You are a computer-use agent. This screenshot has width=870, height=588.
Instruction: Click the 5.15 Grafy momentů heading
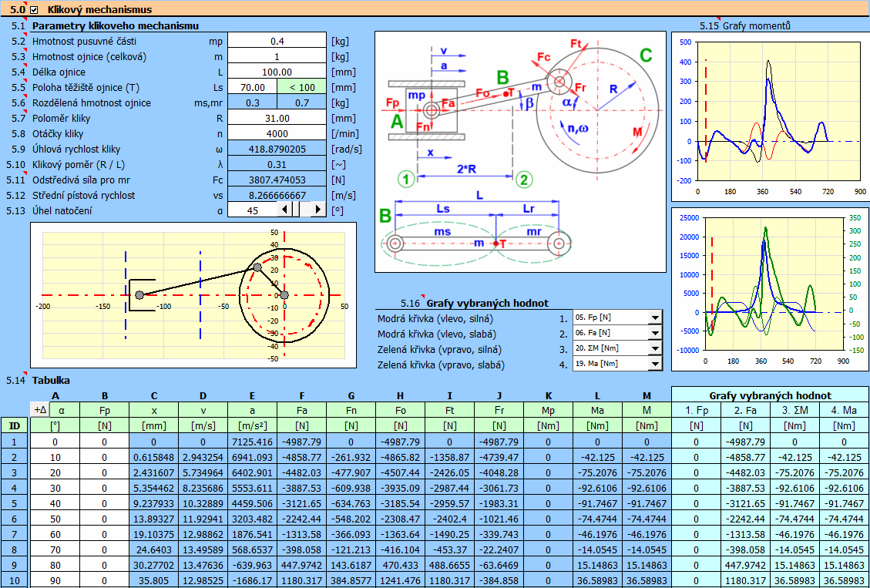[745, 25]
